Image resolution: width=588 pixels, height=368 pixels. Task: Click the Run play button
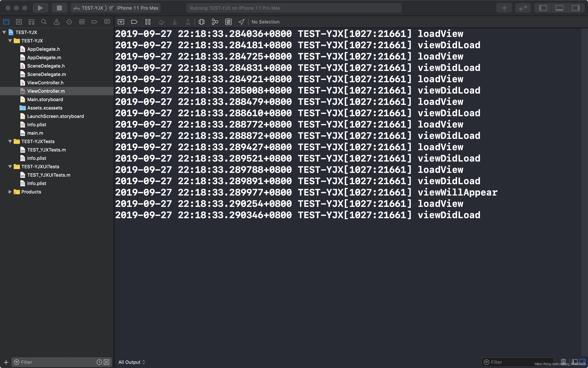click(40, 8)
